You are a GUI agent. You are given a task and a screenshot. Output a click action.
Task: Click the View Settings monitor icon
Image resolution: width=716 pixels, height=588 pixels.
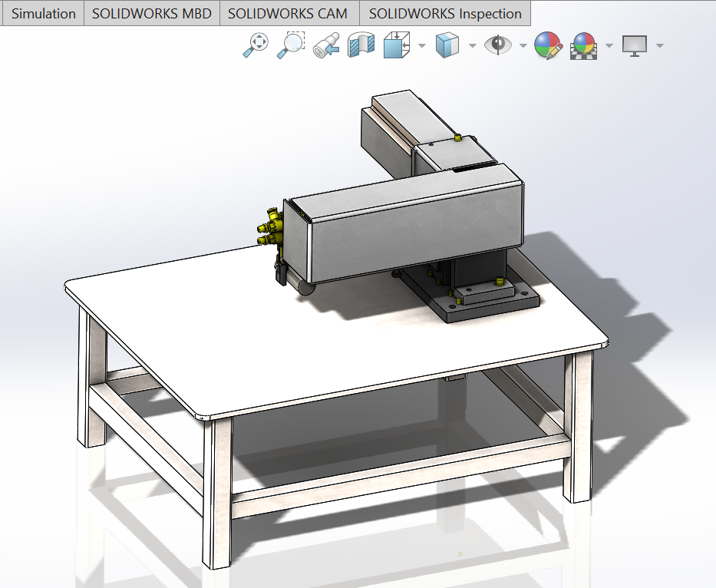[x=635, y=46]
